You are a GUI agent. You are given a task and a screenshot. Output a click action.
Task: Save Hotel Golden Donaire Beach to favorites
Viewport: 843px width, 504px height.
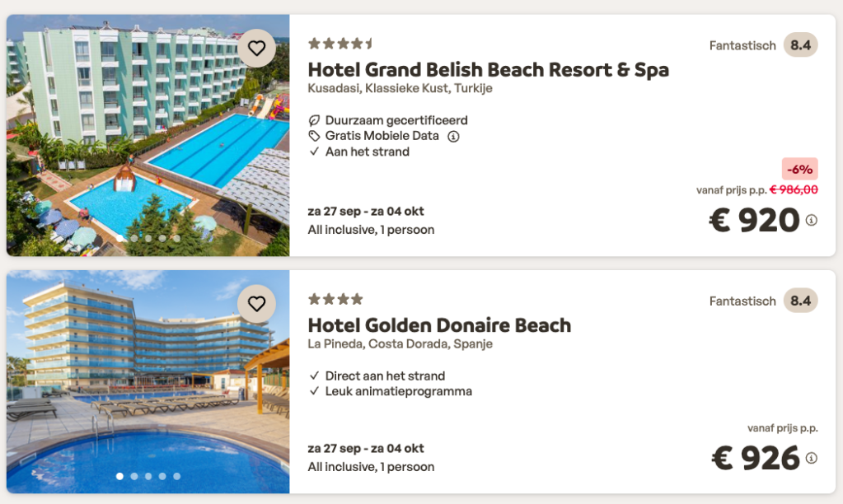[257, 304]
